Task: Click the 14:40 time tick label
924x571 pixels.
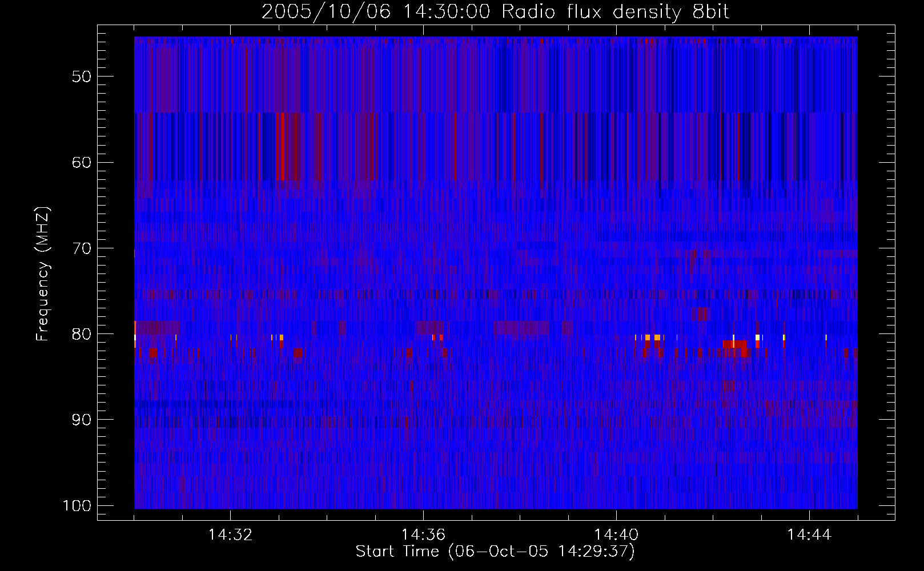Action: tap(616, 535)
